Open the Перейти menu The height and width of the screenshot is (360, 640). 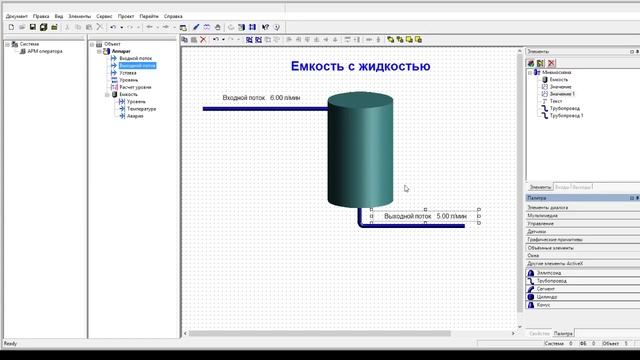coord(149,16)
